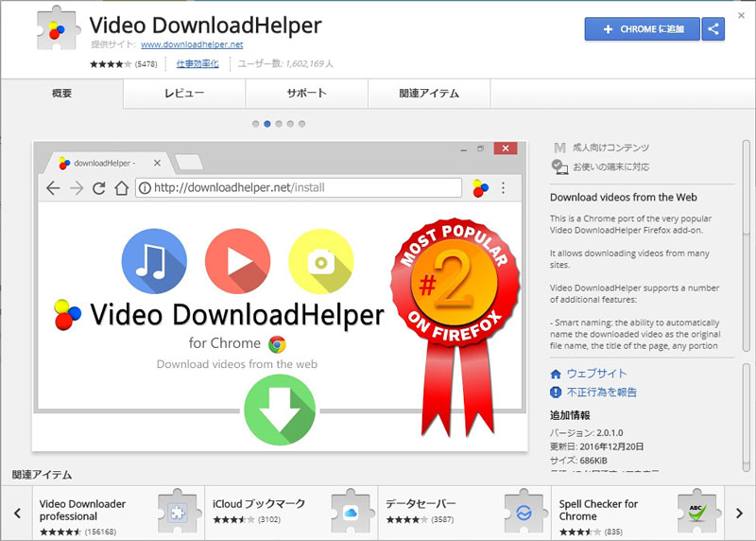Open the share button next to add-to-Chrome
The height and width of the screenshot is (541, 756).
713,29
